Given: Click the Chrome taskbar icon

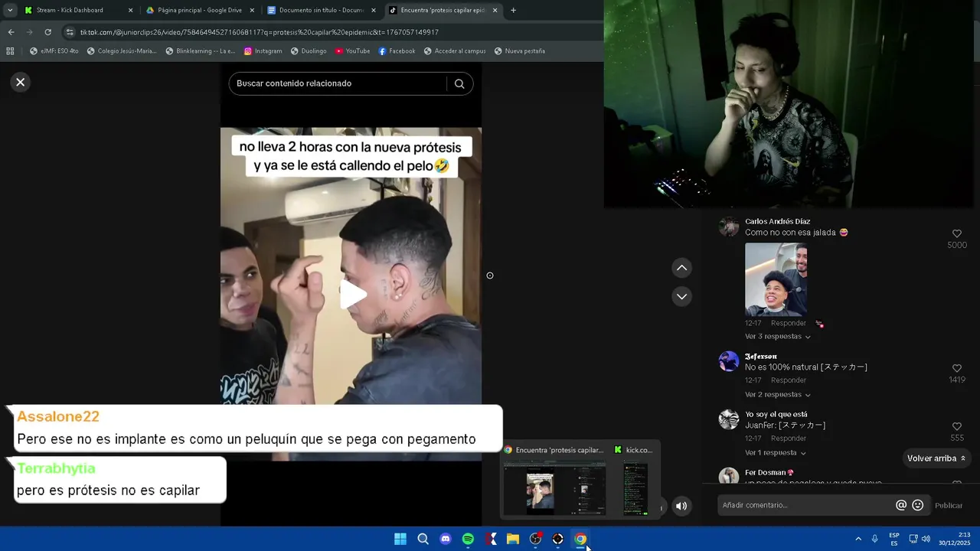Looking at the screenshot, I should coord(580,539).
